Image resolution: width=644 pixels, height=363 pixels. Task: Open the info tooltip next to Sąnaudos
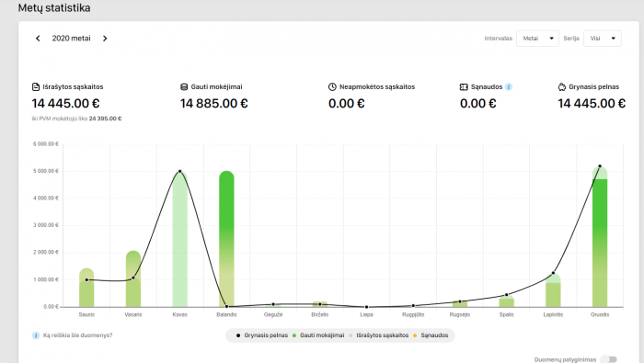click(x=509, y=87)
